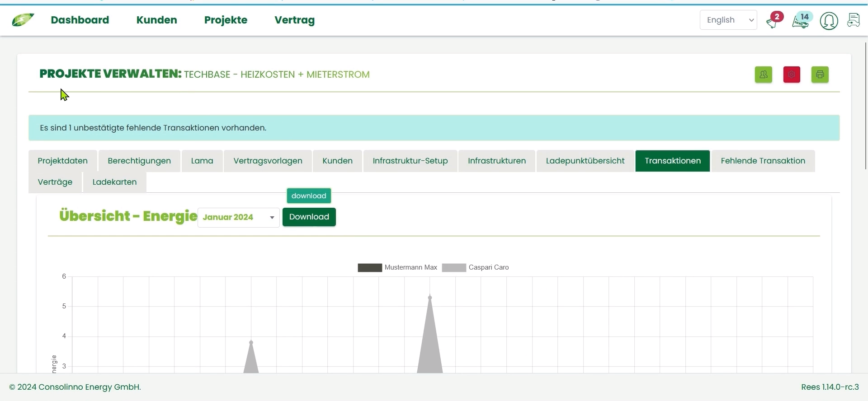Open the English language dropdown

click(x=728, y=20)
